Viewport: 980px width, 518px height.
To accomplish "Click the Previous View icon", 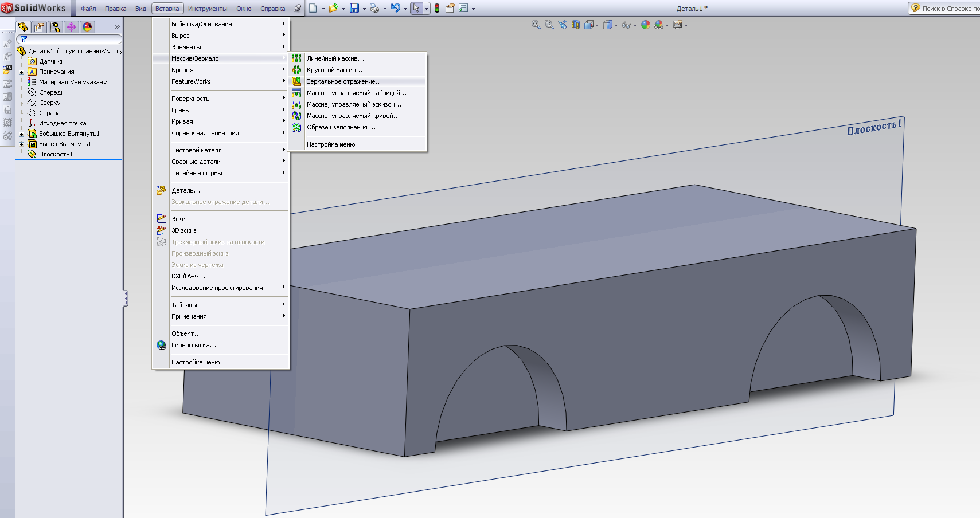I will click(x=563, y=25).
